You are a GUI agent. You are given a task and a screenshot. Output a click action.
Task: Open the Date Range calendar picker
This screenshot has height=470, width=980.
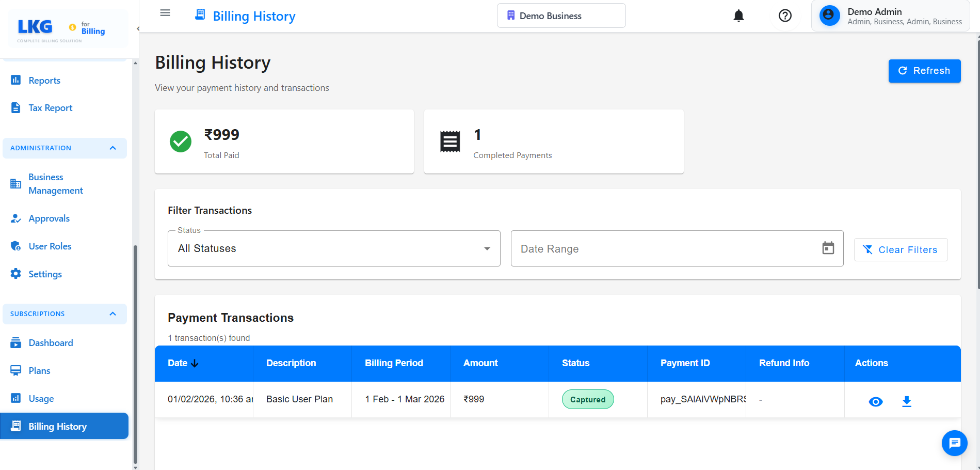click(828, 248)
